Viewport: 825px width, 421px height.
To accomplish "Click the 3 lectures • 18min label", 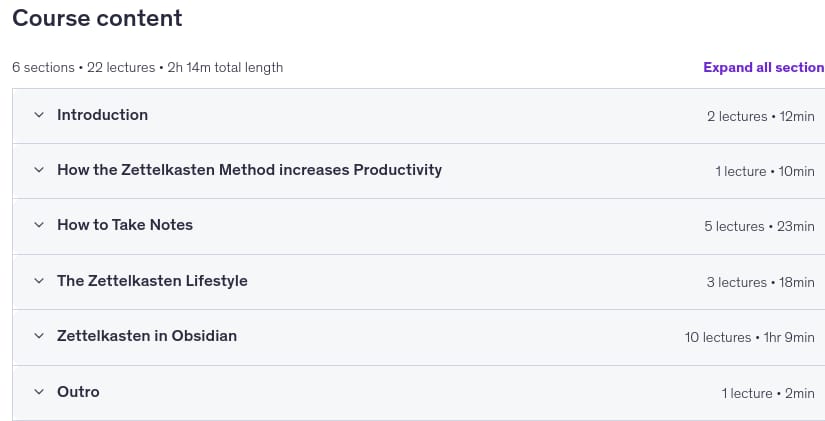I will pyautogui.click(x=760, y=283).
